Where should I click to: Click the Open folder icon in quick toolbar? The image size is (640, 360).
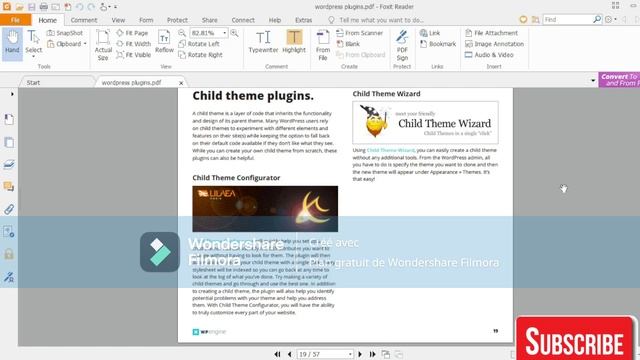[19, 7]
